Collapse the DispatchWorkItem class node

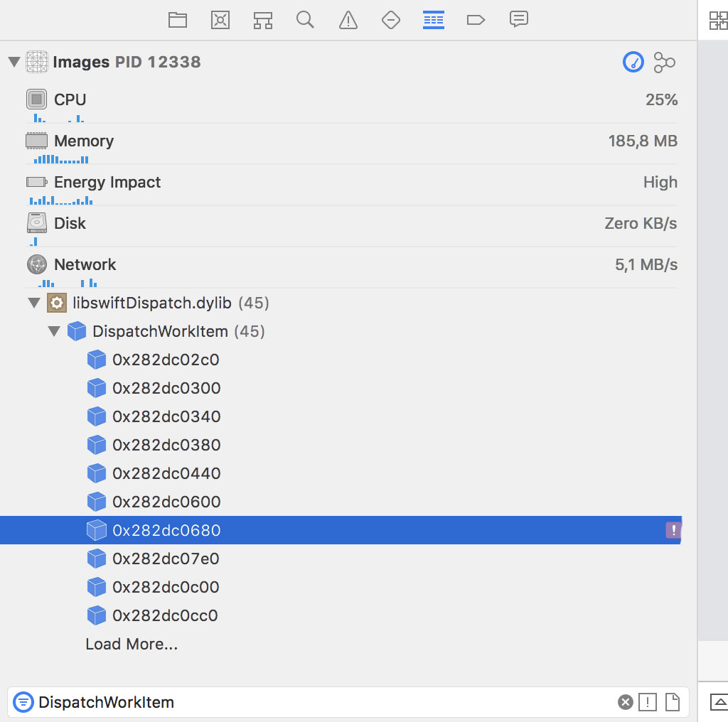coord(54,332)
